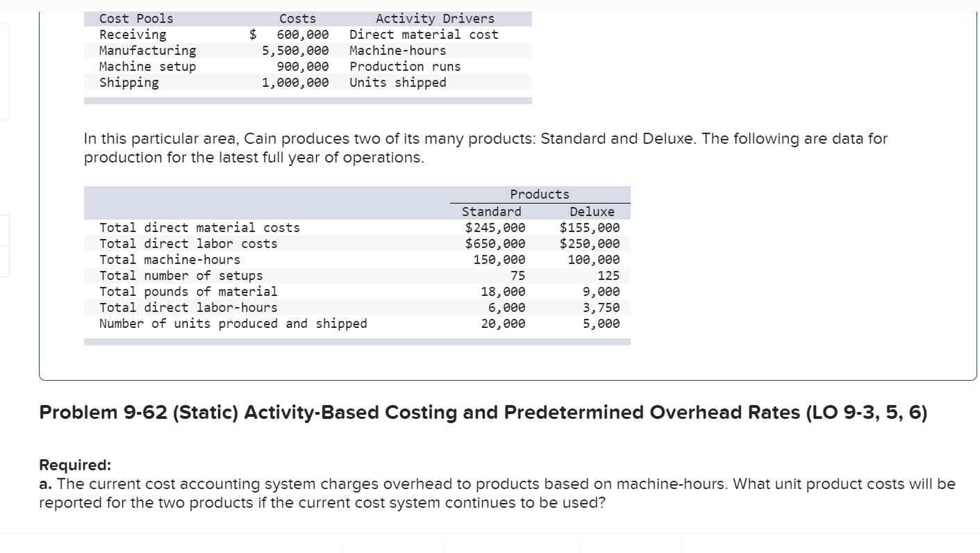Select the "Total number of setups" row label

click(181, 276)
